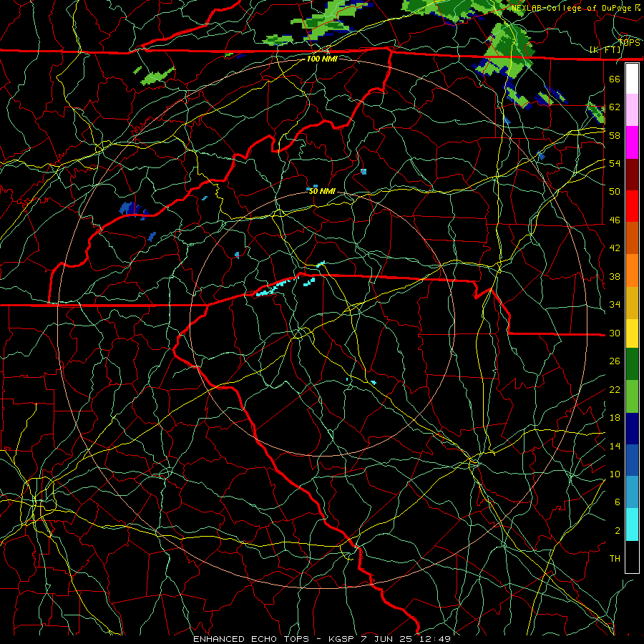Click the legend value "18"
Screen dimensions: 644x644
615,418
